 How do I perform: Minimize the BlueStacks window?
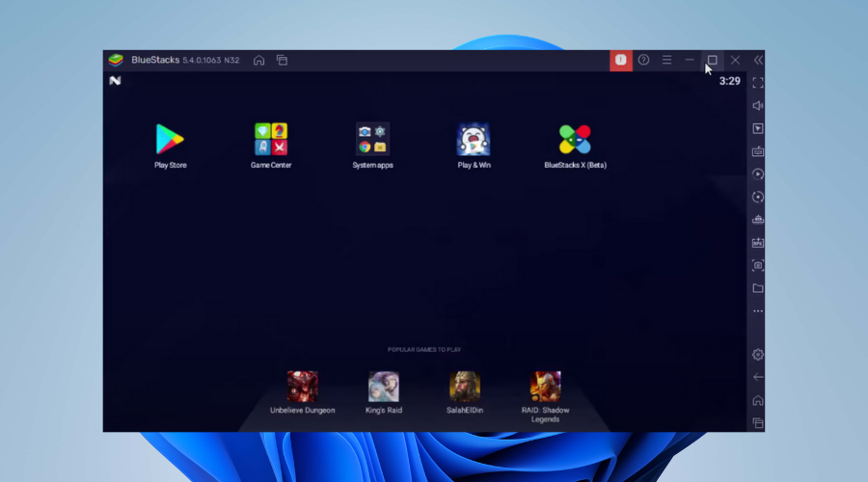[x=690, y=60]
